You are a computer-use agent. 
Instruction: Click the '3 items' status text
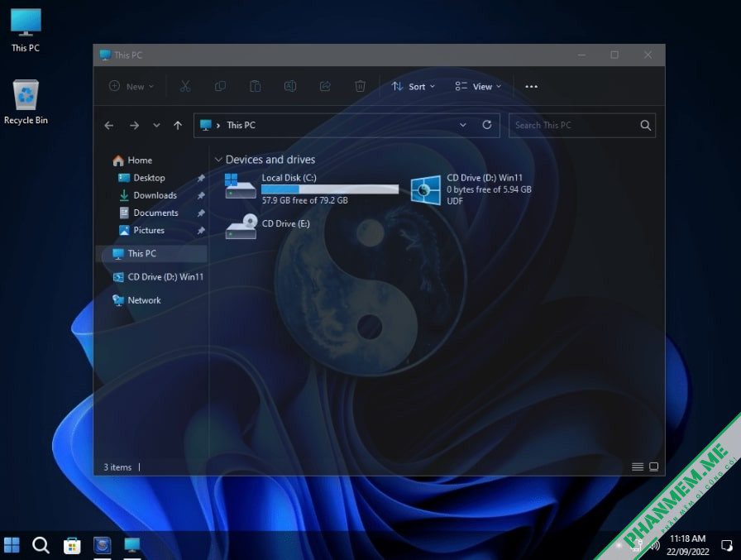pyautogui.click(x=117, y=467)
